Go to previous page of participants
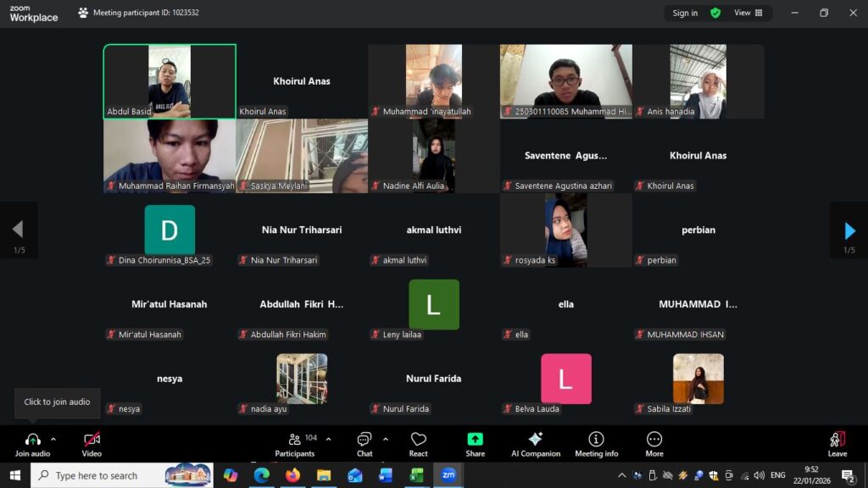The width and height of the screenshot is (868, 488). coord(18,230)
